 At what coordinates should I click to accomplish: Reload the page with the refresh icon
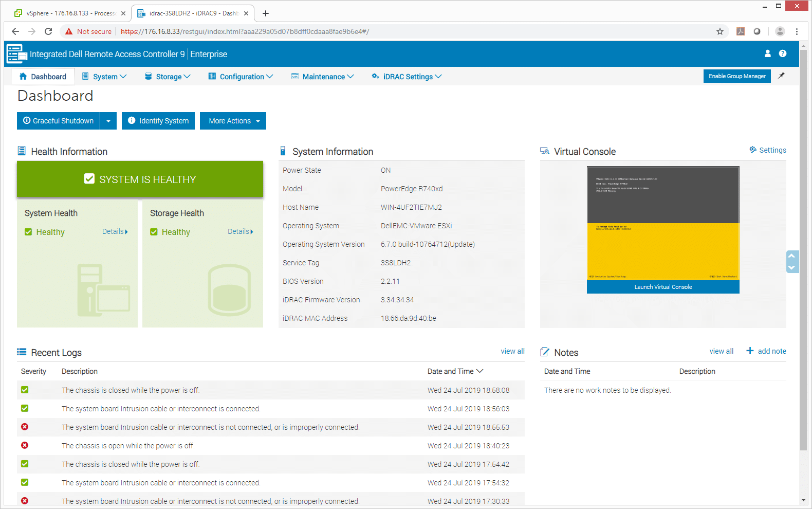pyautogui.click(x=48, y=31)
